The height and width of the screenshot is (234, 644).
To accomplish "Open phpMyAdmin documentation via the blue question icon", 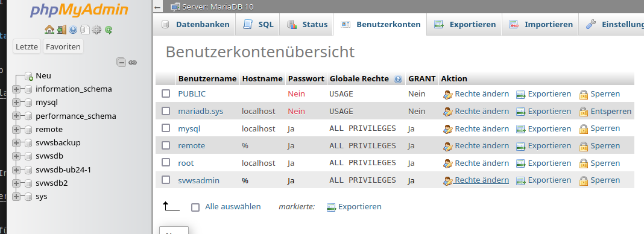I will pos(73,30).
